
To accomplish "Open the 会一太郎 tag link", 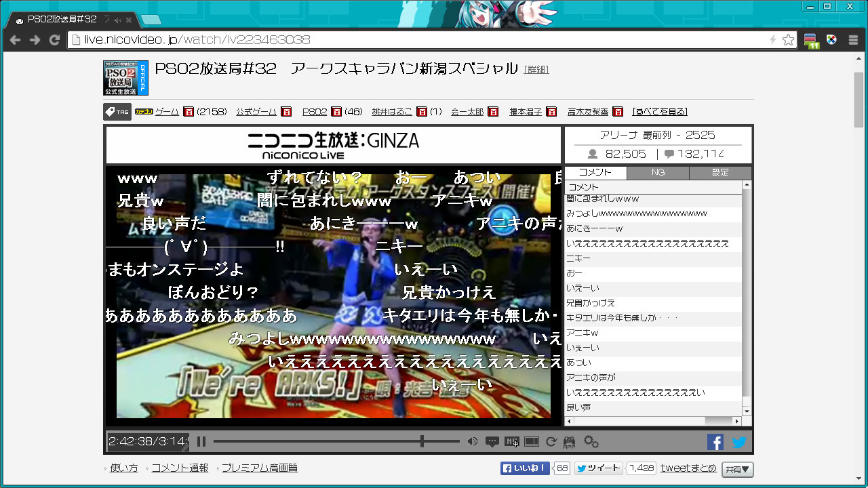I will point(467,112).
